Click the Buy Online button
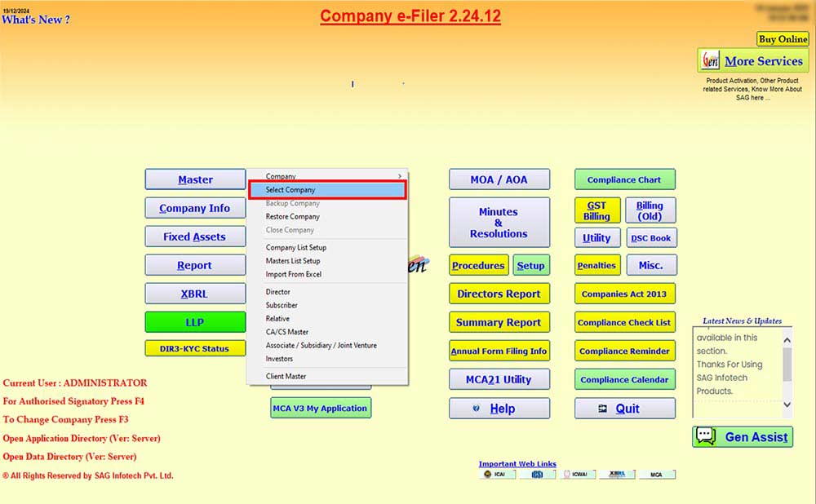The image size is (816, 504). pos(783,39)
